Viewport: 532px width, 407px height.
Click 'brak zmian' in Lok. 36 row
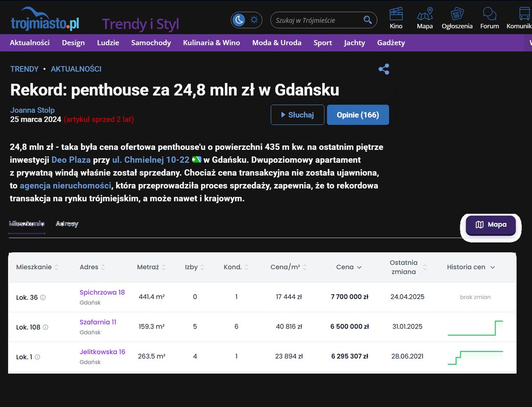475,297
